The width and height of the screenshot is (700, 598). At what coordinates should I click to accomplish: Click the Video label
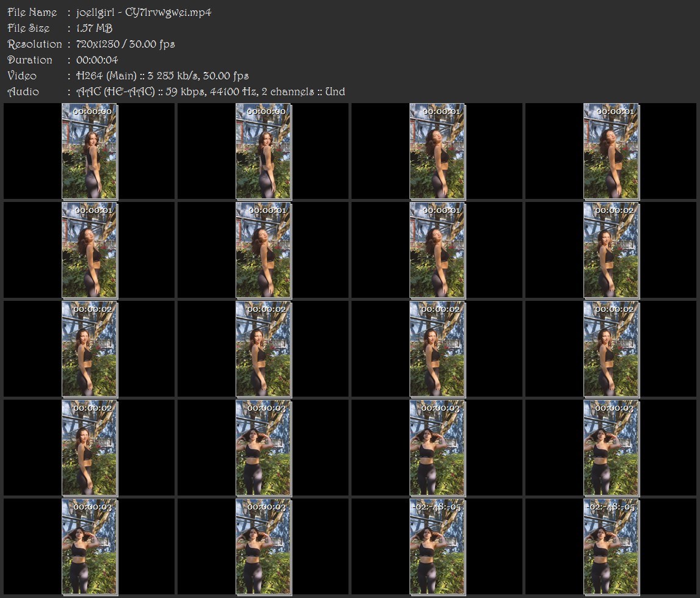pyautogui.click(x=22, y=76)
